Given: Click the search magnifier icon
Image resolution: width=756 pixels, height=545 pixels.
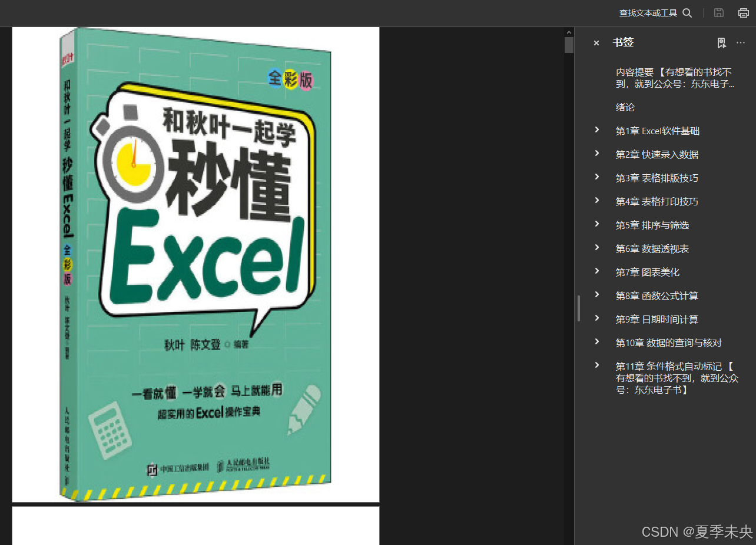Looking at the screenshot, I should point(687,13).
